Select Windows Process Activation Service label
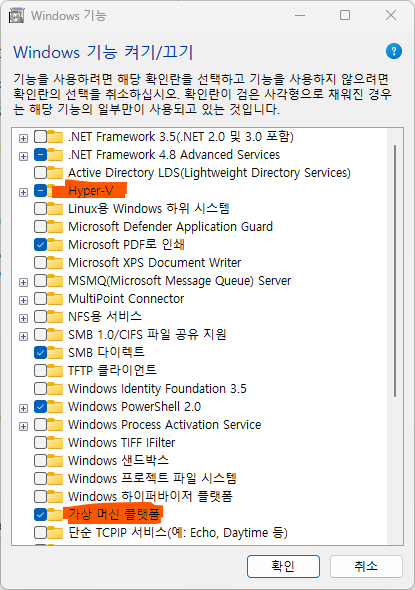The width and height of the screenshot is (415, 590). [x=164, y=424]
